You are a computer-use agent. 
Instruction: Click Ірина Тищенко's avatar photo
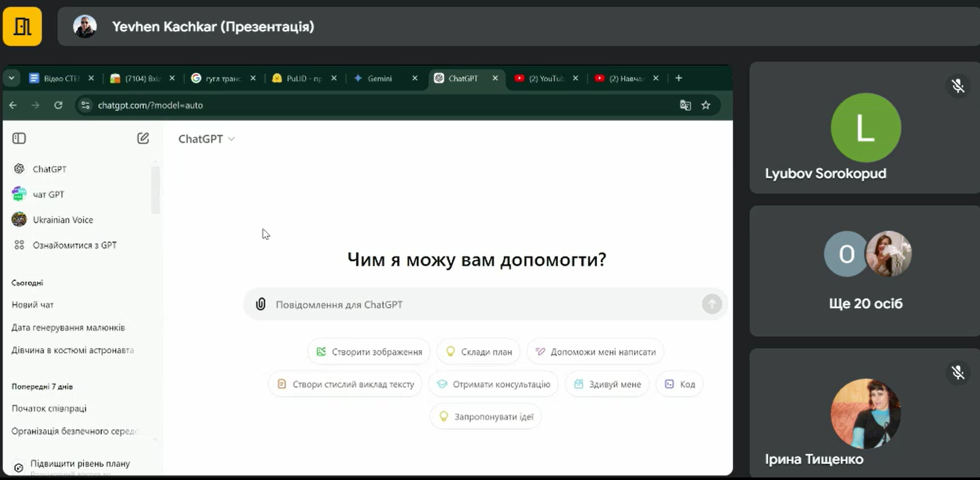coord(865,414)
